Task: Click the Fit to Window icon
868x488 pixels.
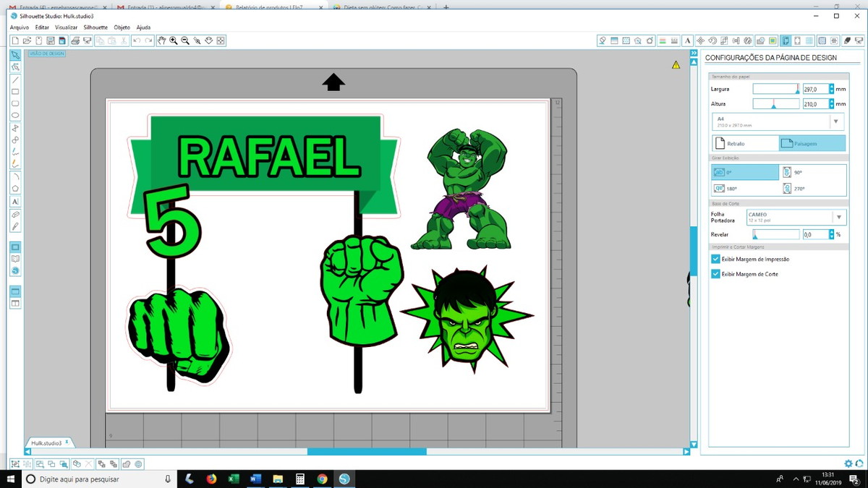Action: coord(221,40)
